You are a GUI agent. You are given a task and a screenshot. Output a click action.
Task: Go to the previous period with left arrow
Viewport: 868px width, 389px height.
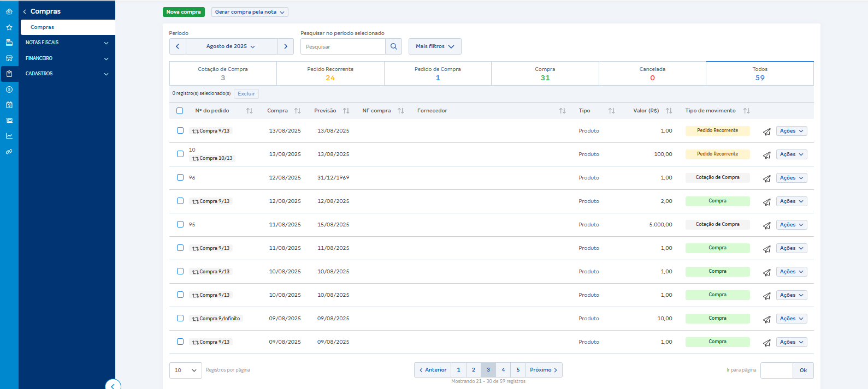(x=178, y=46)
